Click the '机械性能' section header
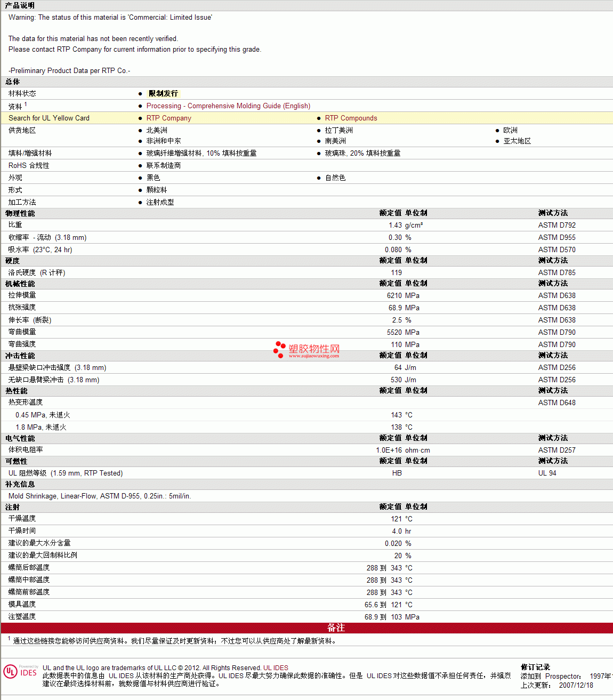 (x=20, y=284)
